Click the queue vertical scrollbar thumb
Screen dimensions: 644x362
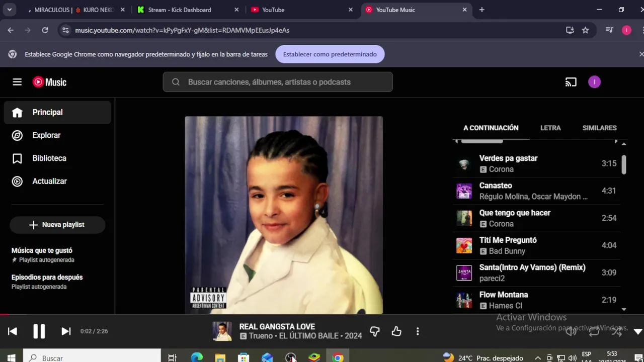click(x=624, y=164)
